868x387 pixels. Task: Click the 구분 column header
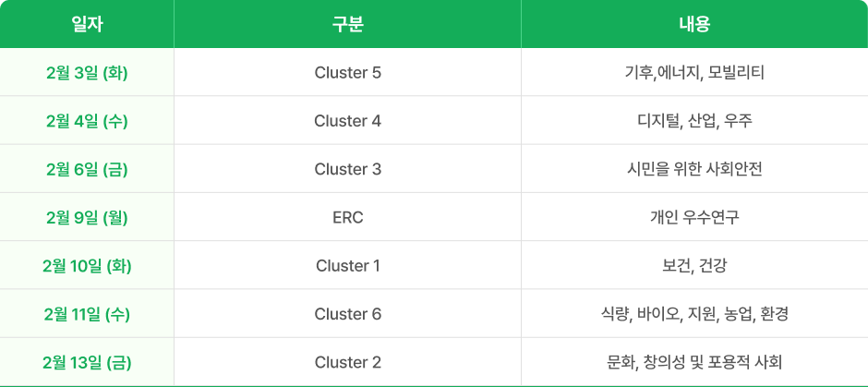tap(347, 24)
